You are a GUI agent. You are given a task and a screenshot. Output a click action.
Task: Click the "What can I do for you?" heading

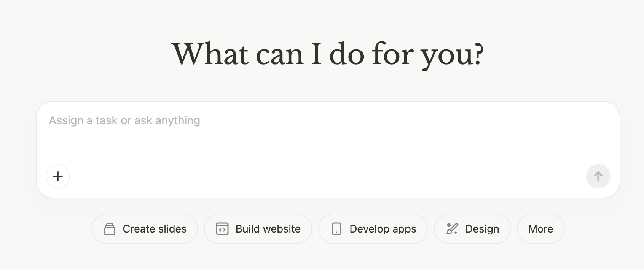point(328,54)
